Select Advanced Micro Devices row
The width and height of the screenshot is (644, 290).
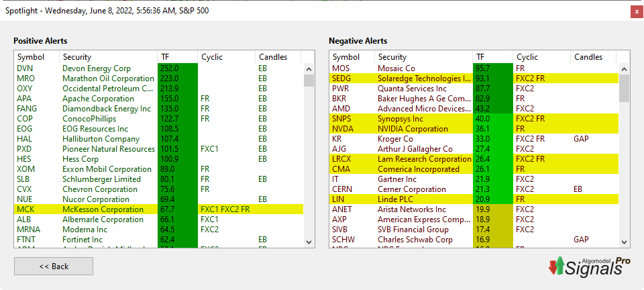click(474, 109)
